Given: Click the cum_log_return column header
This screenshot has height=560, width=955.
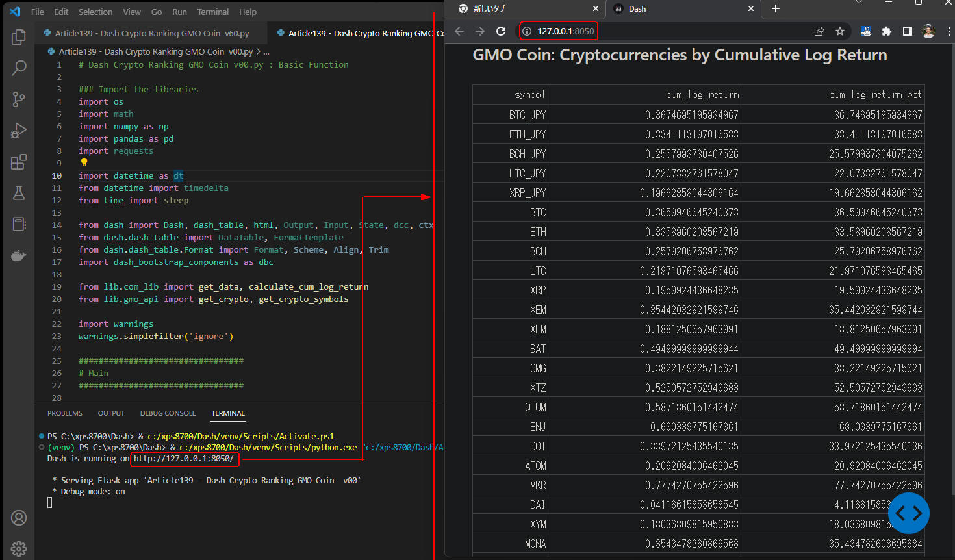Looking at the screenshot, I should tap(644, 95).
